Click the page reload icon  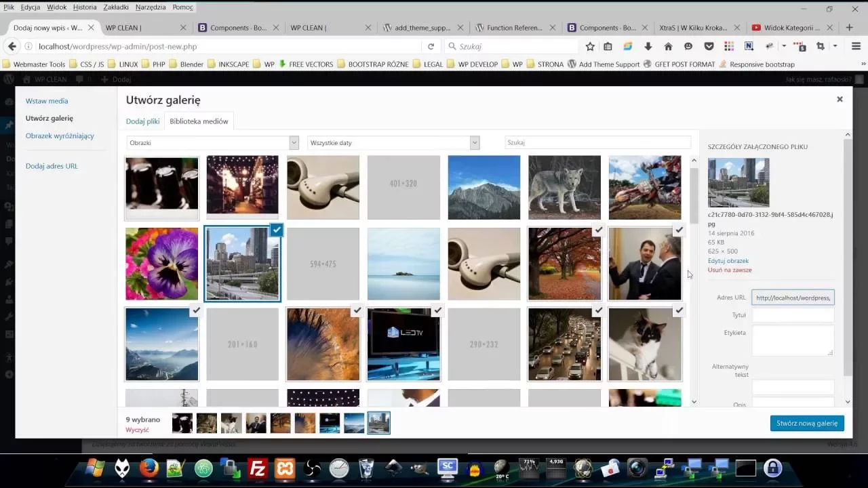(x=431, y=46)
